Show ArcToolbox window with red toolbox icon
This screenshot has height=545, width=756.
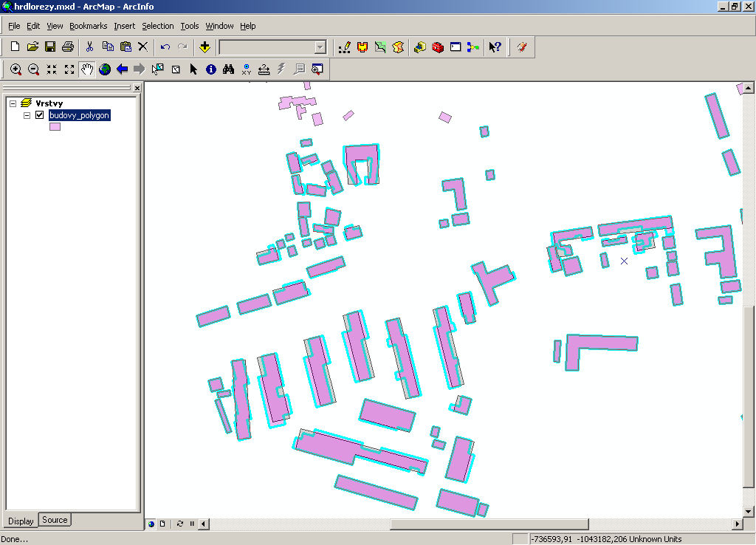click(438, 47)
